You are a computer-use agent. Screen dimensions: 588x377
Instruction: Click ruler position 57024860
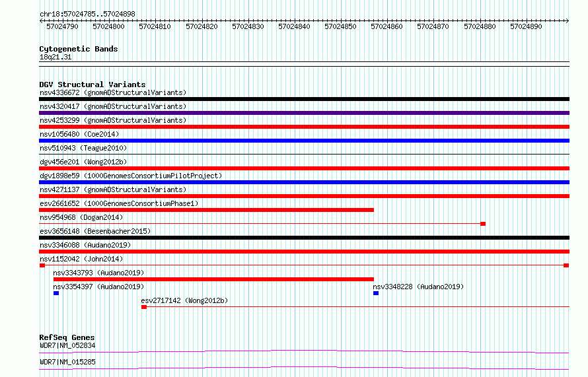(386, 26)
